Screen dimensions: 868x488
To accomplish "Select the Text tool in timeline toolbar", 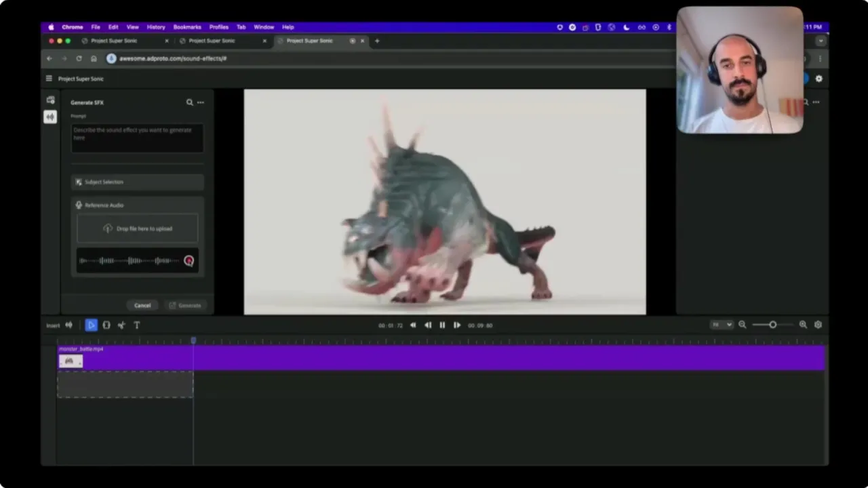I will [x=136, y=325].
